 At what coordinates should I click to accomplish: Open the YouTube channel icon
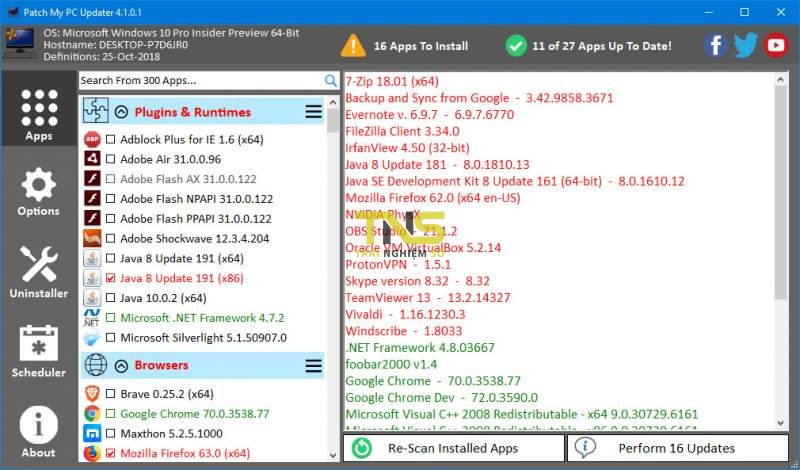(x=776, y=45)
